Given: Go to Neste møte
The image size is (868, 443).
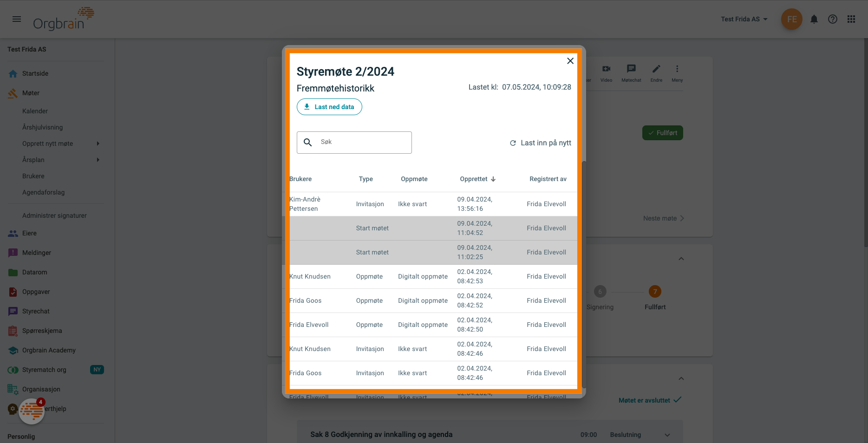Looking at the screenshot, I should click(664, 218).
